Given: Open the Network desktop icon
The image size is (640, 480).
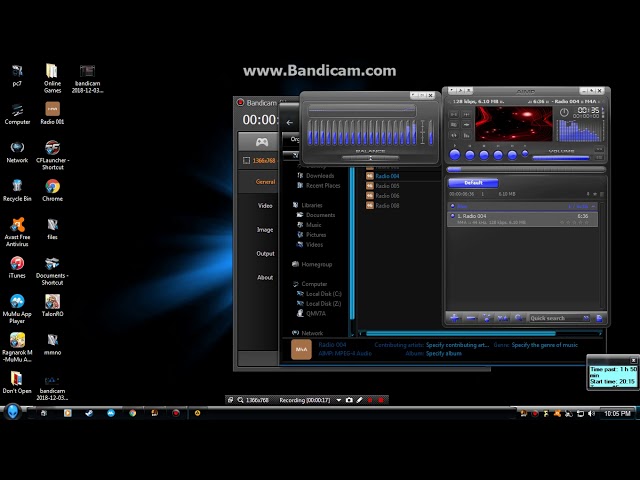Looking at the screenshot, I should (x=17, y=152).
